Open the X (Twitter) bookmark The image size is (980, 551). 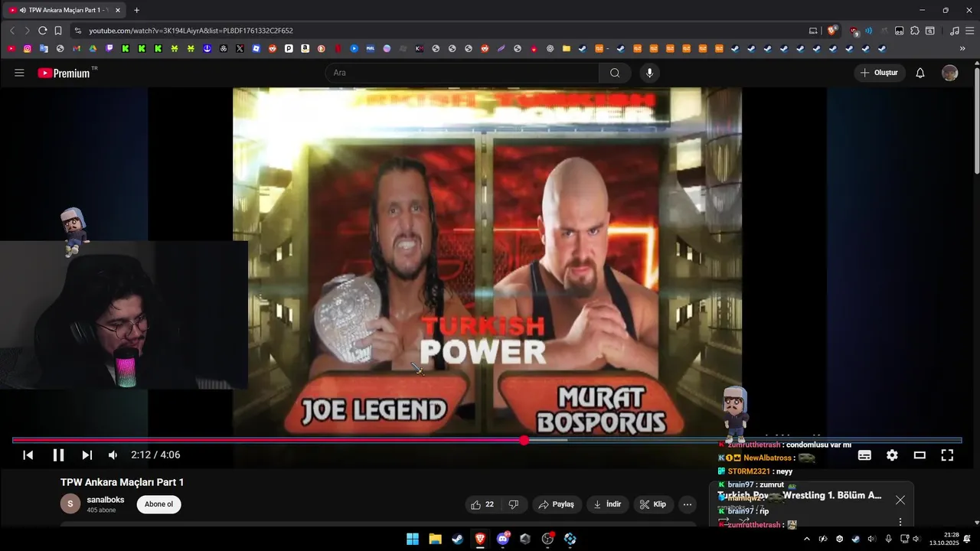[x=240, y=48]
